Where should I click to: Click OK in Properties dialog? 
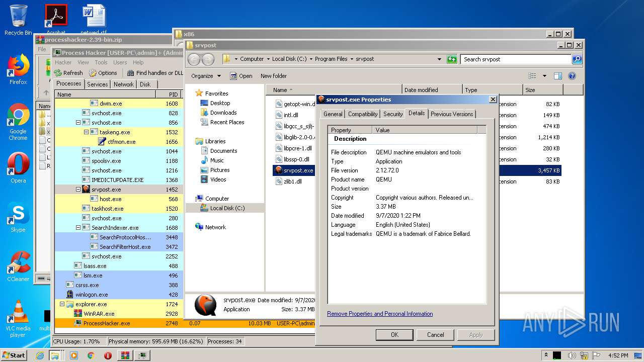click(x=394, y=335)
